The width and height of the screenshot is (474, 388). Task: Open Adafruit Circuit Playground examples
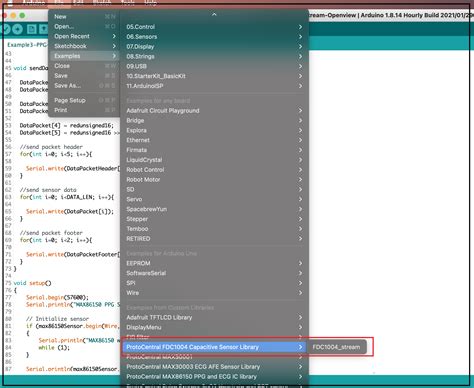pyautogui.click(x=214, y=111)
